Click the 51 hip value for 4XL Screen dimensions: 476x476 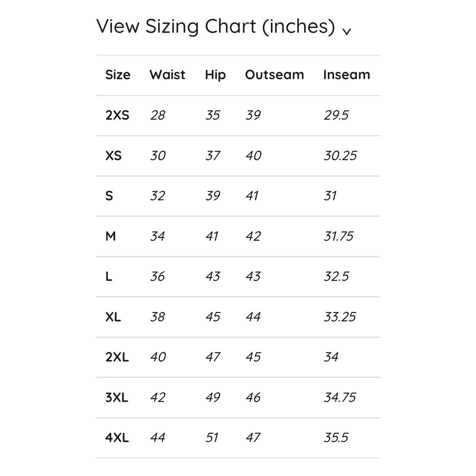(x=212, y=438)
